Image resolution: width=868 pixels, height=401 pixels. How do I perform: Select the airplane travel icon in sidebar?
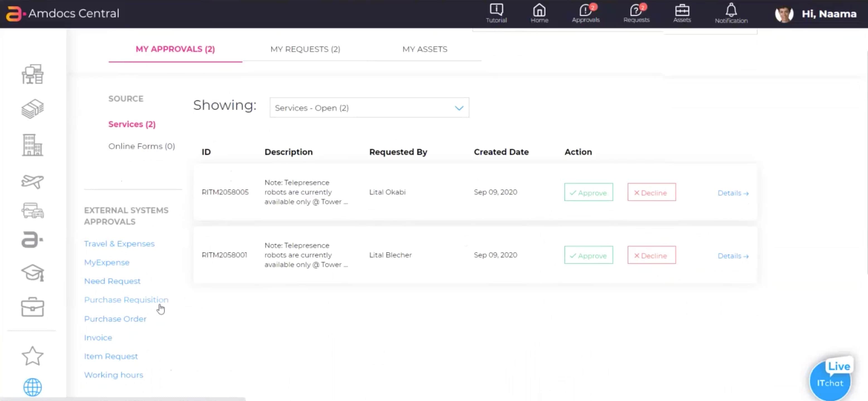(x=33, y=182)
